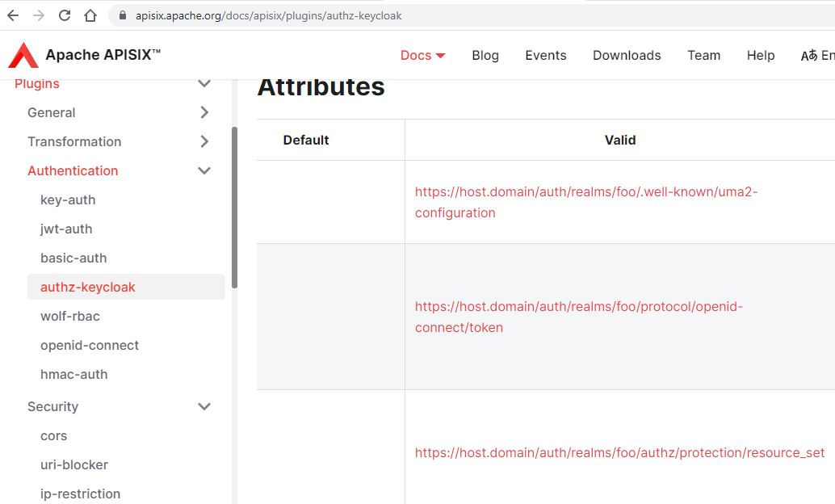Screen dimensions: 835x504
Task: Open the openid-connect/token endpoint URL link
Action: (x=579, y=317)
